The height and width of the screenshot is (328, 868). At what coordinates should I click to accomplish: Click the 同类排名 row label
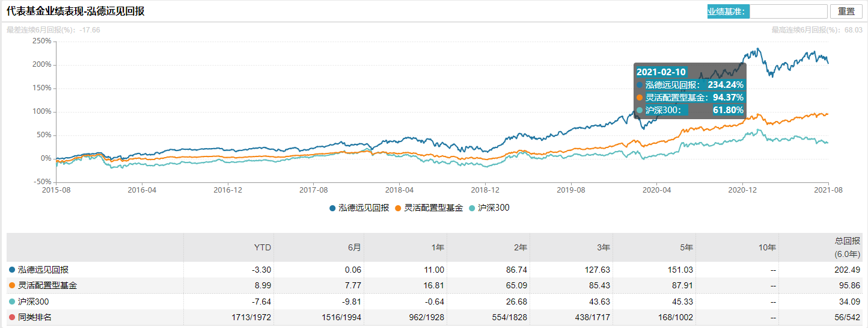click(35, 317)
